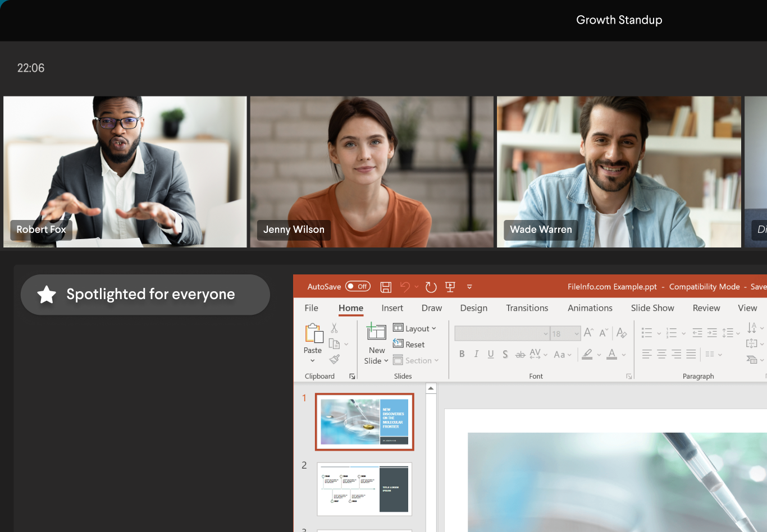Select slide 2 thumbnail in the pane
The height and width of the screenshot is (532, 767).
[364, 489]
